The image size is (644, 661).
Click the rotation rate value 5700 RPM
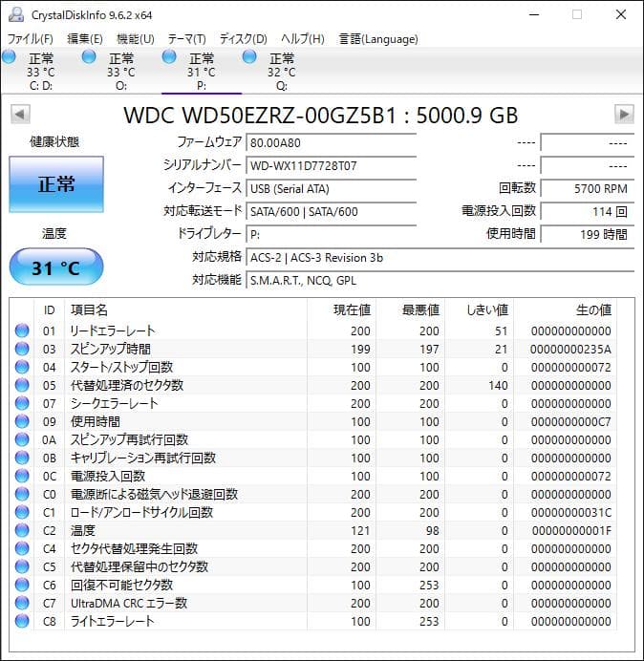coord(588,188)
